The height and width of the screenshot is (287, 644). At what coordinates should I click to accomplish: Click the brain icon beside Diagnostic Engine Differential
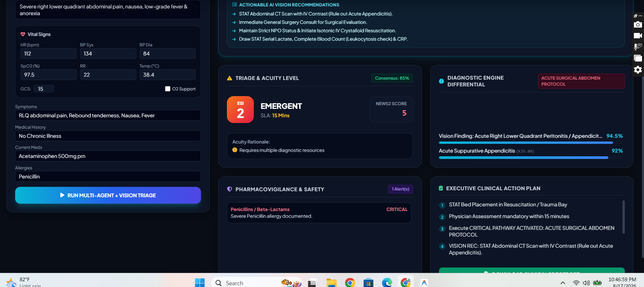pyautogui.click(x=441, y=81)
